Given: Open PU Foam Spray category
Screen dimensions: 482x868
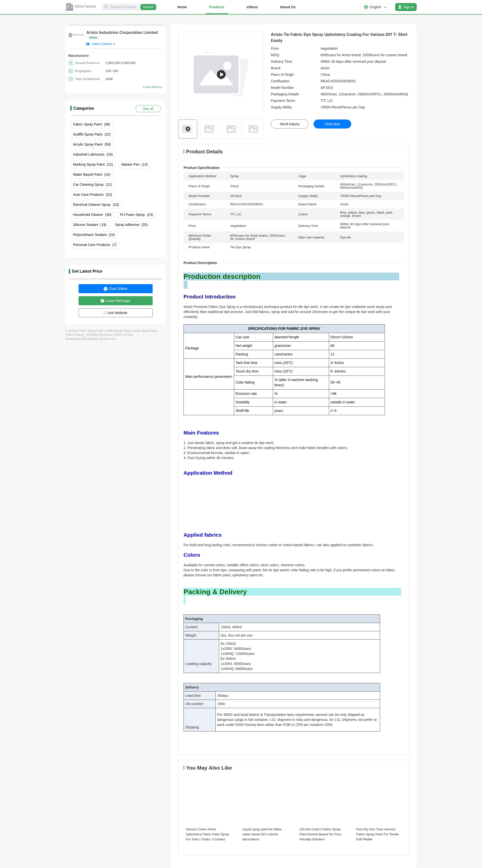Looking at the screenshot, I should (137, 215).
